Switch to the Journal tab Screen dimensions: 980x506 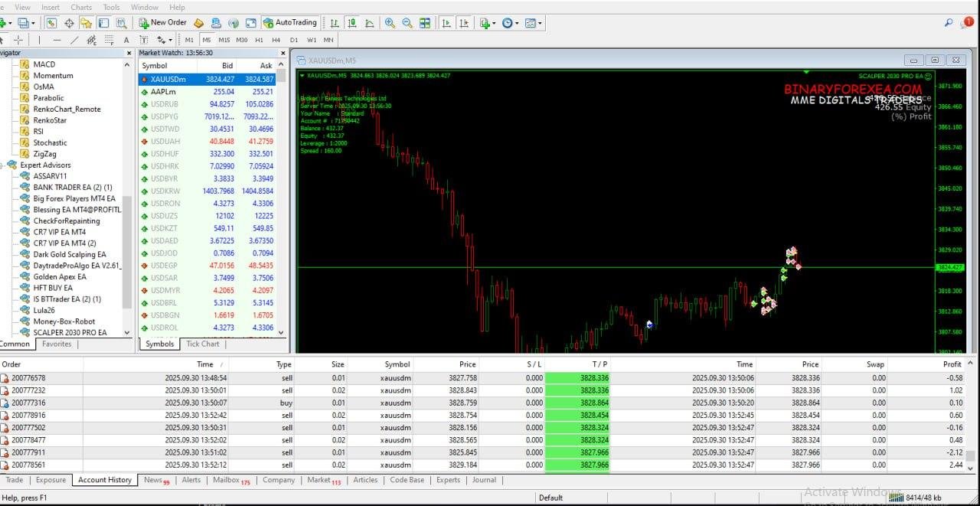pos(484,480)
